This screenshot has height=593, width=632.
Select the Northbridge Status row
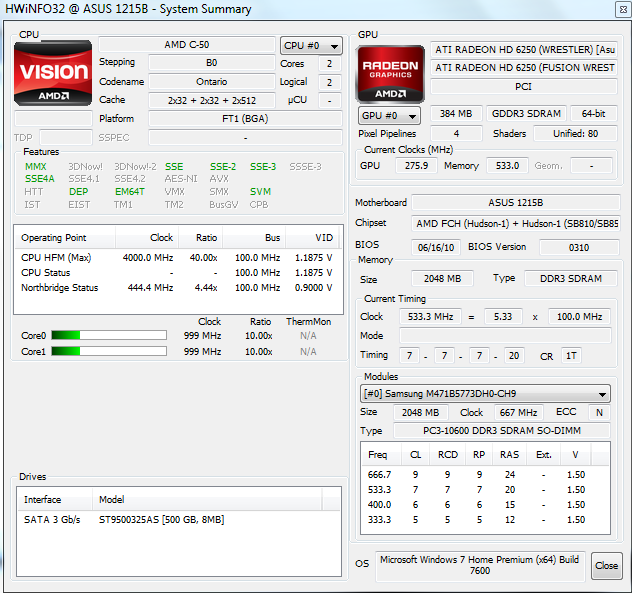click(177, 288)
